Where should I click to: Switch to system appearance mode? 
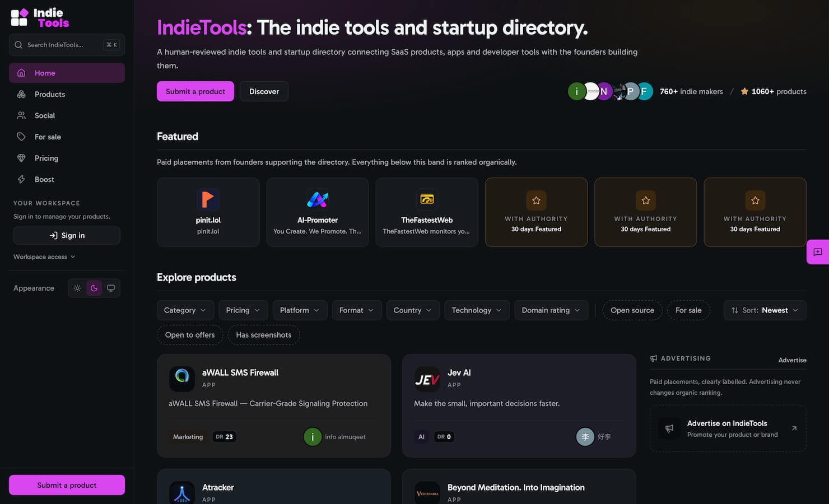click(x=111, y=288)
